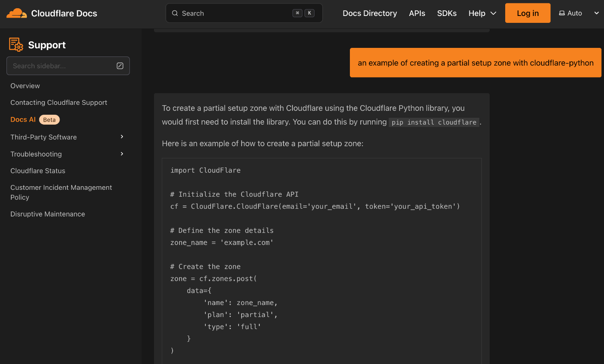Viewport: 604px width, 364px height.
Task: Open Contacting Cloudflare Support page
Action: tap(59, 103)
